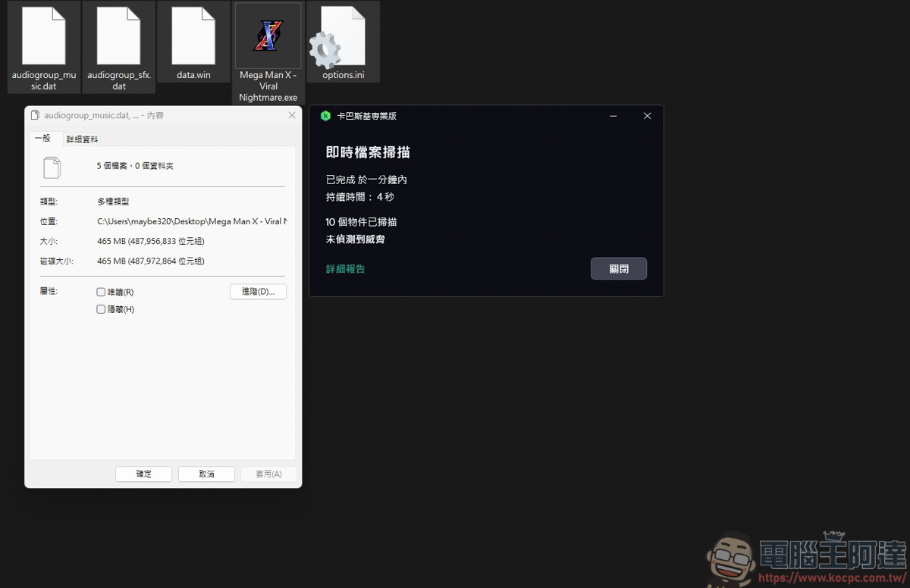Select the audiogroup_sfx.dat file icon

(118, 36)
